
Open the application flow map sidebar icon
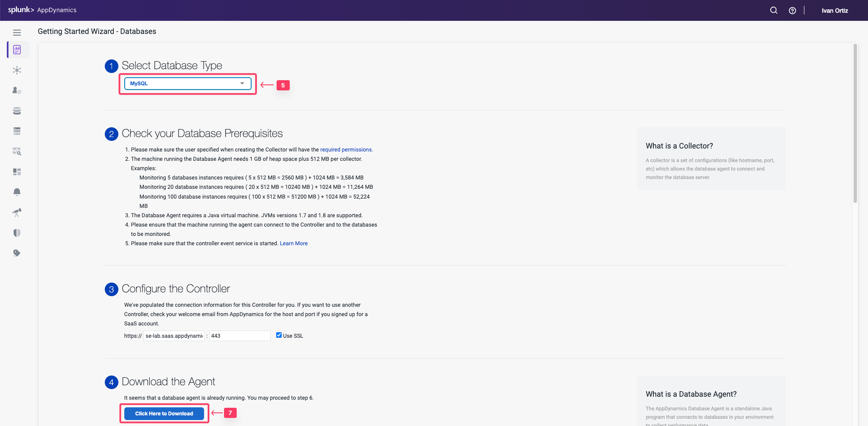pos(17,70)
